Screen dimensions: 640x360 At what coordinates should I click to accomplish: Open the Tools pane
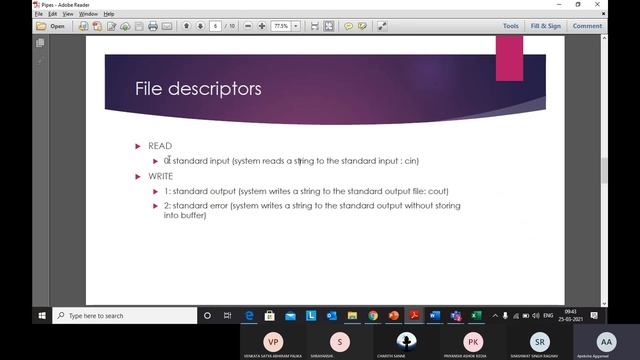click(x=511, y=26)
